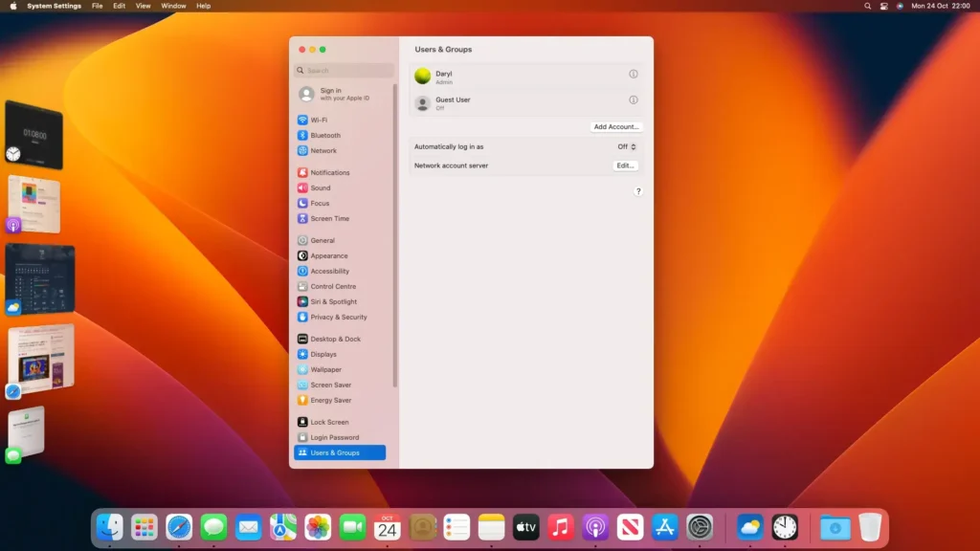The height and width of the screenshot is (551, 980).
Task: Open the App Store from the Dock
Action: coord(664,526)
